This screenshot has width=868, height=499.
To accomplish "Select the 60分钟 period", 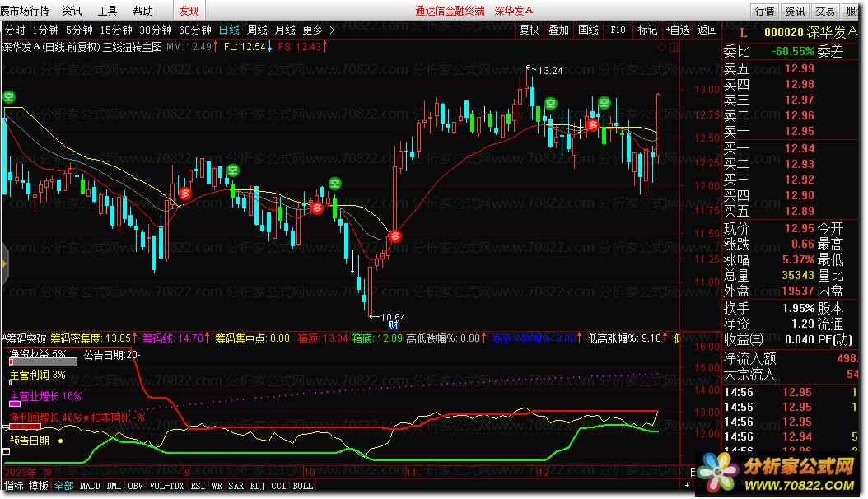I will click(x=195, y=30).
